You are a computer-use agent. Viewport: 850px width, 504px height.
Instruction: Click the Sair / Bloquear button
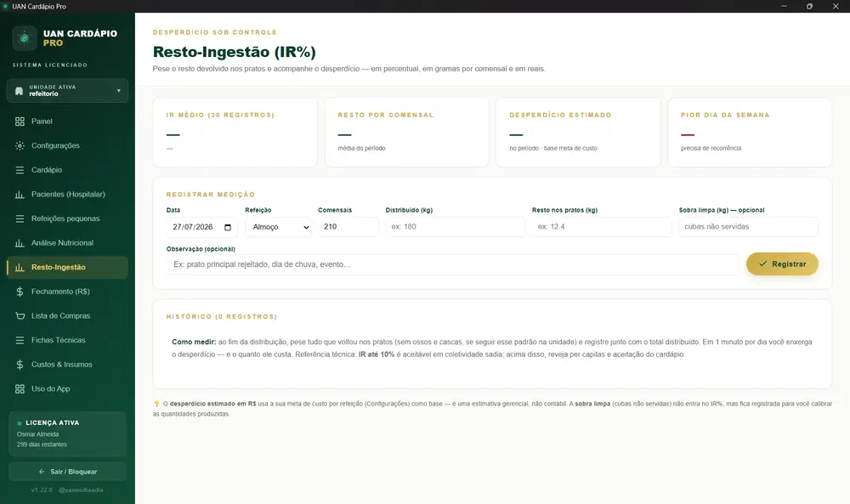68,472
